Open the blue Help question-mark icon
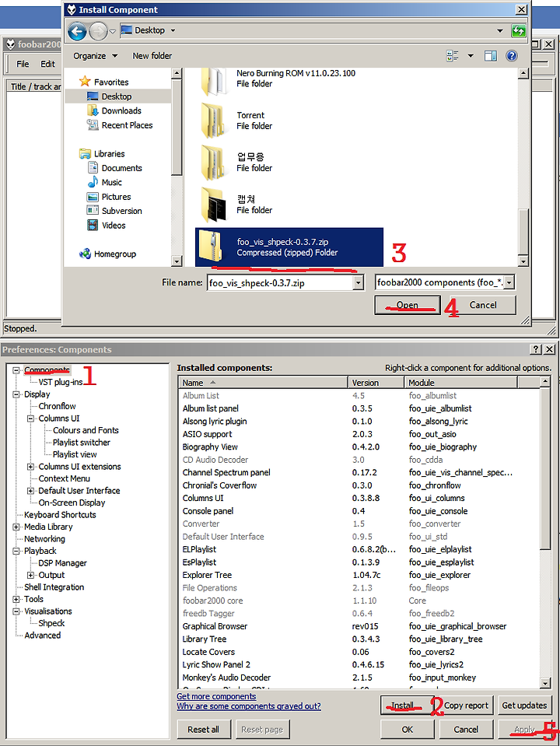 tap(512, 56)
